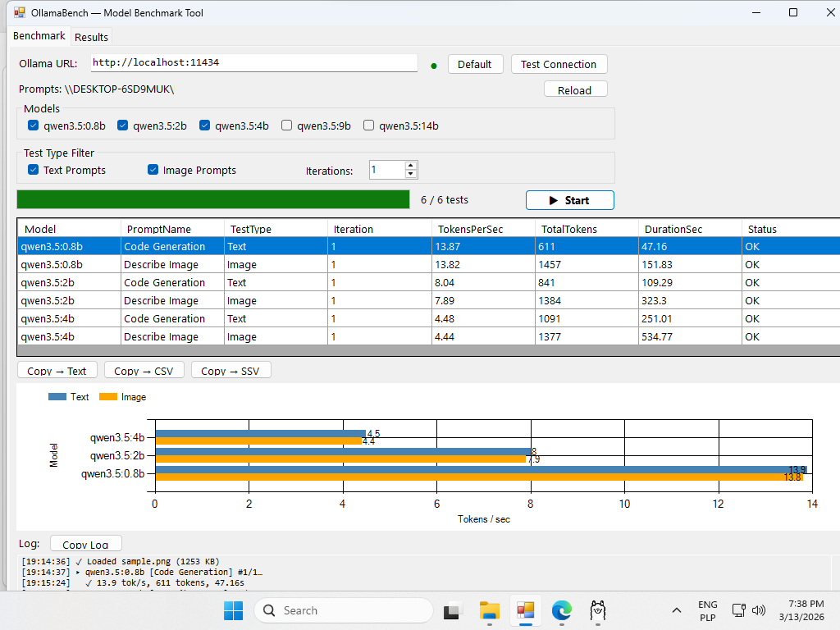
Task: Sort by the TokensPerSec column header
Action: (x=482, y=229)
